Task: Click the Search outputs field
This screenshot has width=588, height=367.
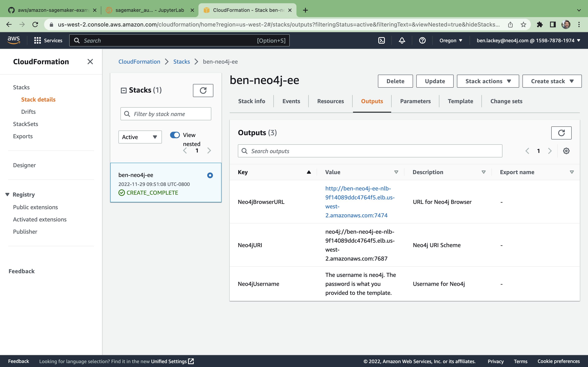Action: coord(370,151)
